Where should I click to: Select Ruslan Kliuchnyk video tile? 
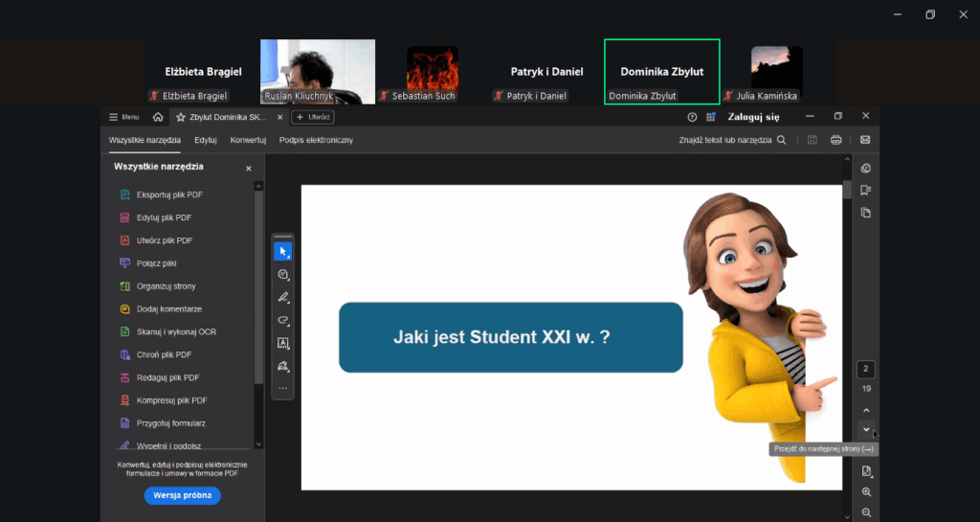pyautogui.click(x=318, y=72)
